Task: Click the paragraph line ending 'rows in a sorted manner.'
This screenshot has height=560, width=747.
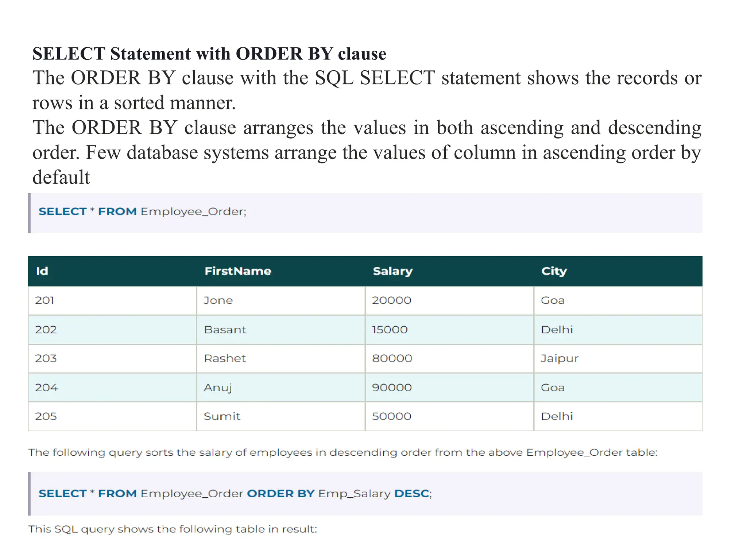Action: tap(134, 103)
